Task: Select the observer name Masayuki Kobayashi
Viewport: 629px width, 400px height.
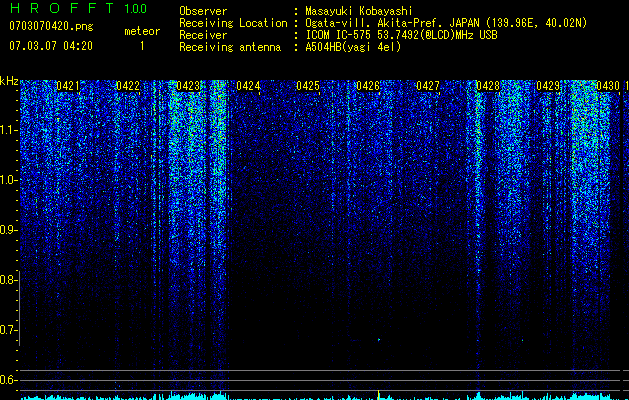Action: (x=359, y=11)
